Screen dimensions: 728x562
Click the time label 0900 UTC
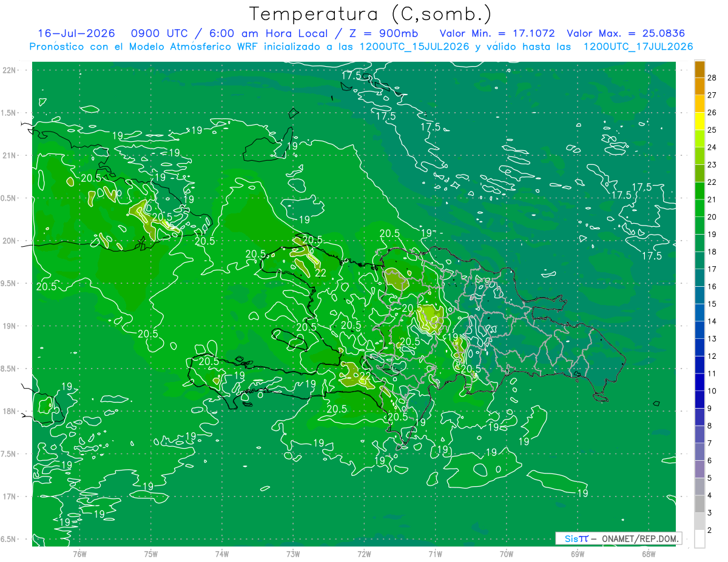[x=158, y=33]
